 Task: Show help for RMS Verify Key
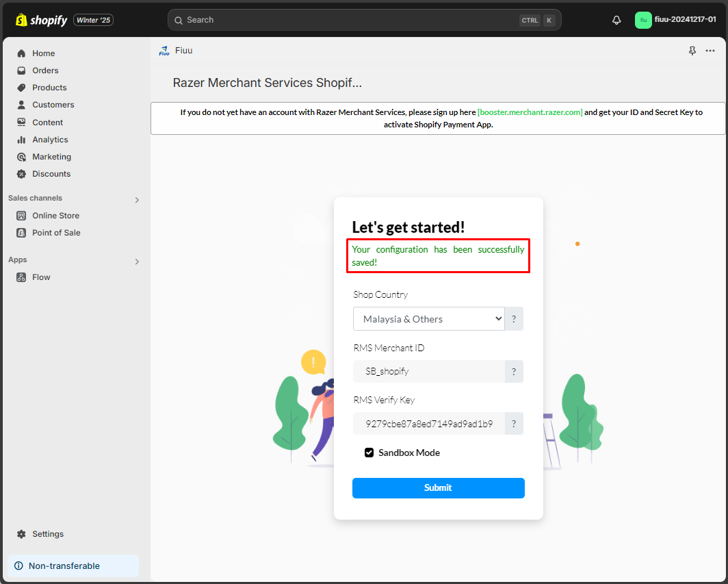(514, 423)
